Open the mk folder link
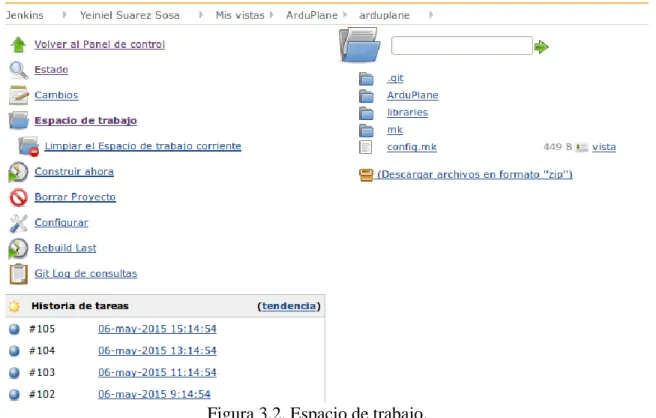 395,130
